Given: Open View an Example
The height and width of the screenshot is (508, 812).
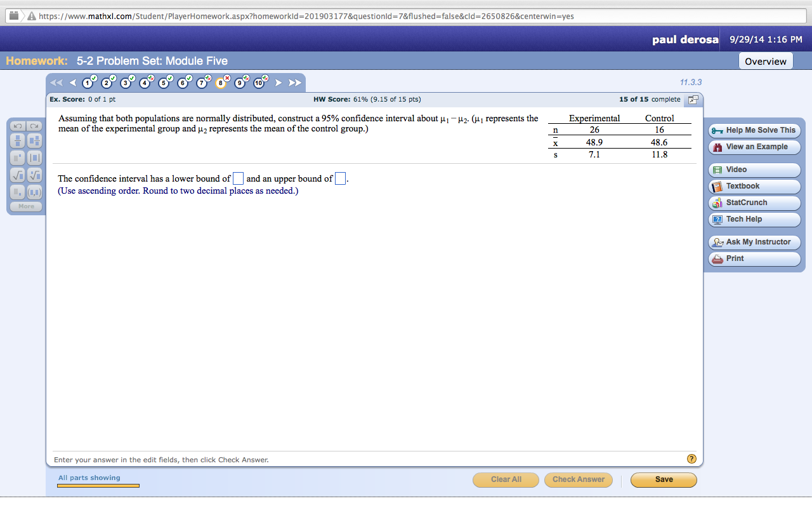Looking at the screenshot, I should 754,147.
